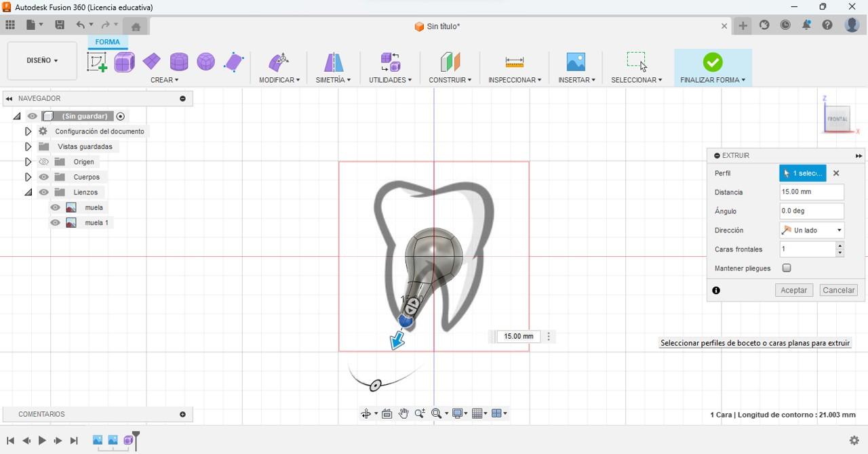Expand Configuración del documento node

pos(28,131)
